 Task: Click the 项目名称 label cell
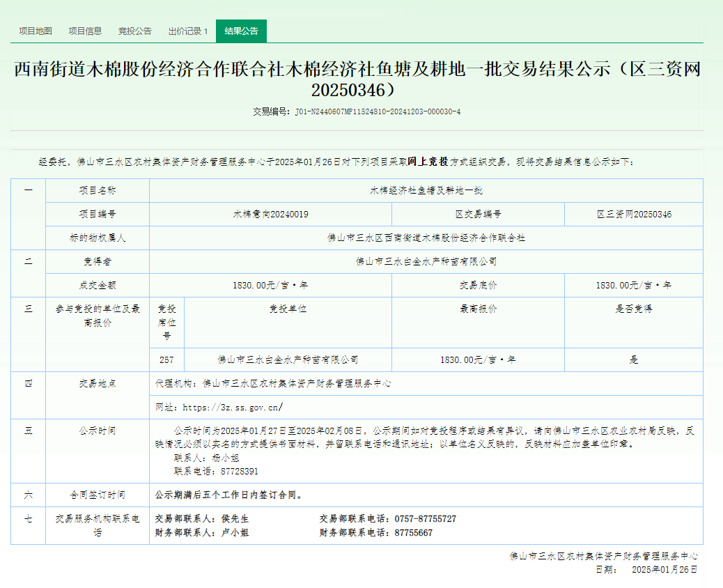coord(98,190)
